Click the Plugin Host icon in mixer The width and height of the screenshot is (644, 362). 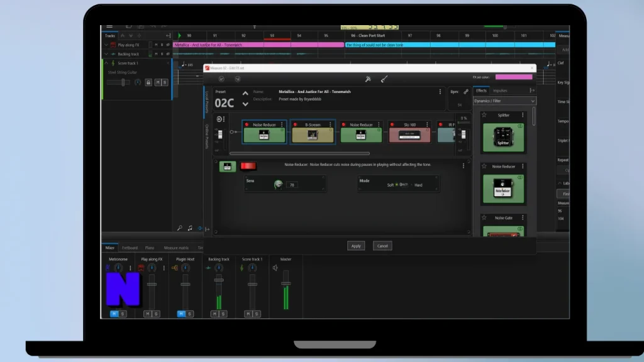point(175,268)
